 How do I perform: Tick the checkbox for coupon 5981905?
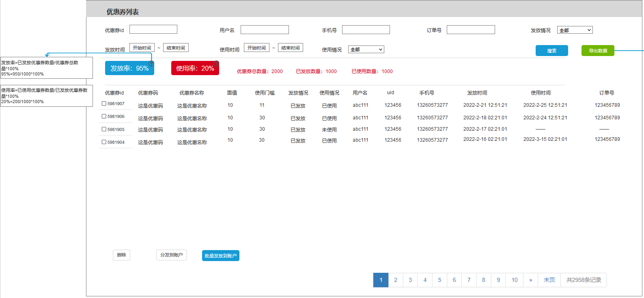(x=104, y=129)
